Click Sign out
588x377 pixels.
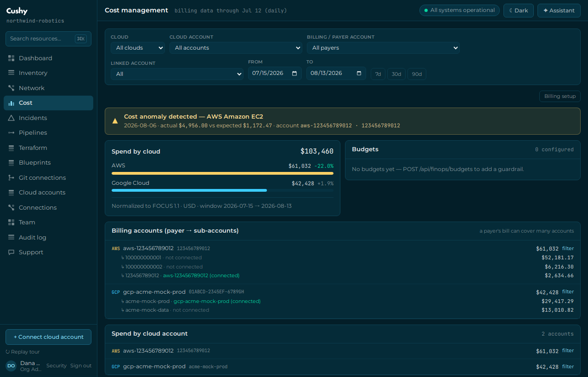pos(81,366)
